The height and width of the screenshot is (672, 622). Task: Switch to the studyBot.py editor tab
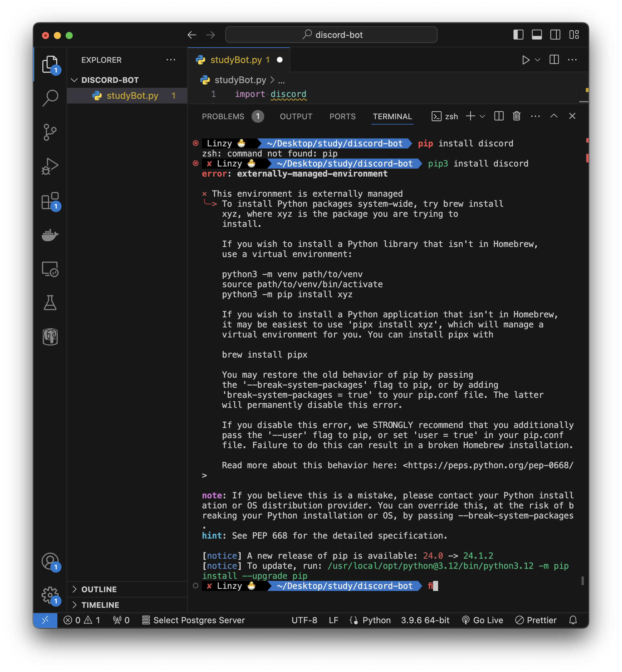click(239, 60)
